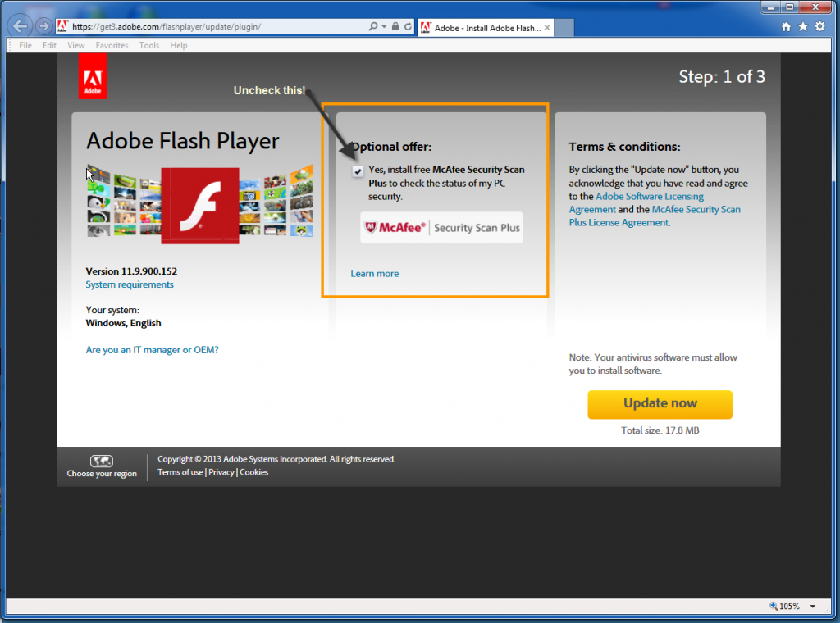Refresh the page using the reload icon
The width and height of the screenshot is (840, 623).
pos(408,26)
